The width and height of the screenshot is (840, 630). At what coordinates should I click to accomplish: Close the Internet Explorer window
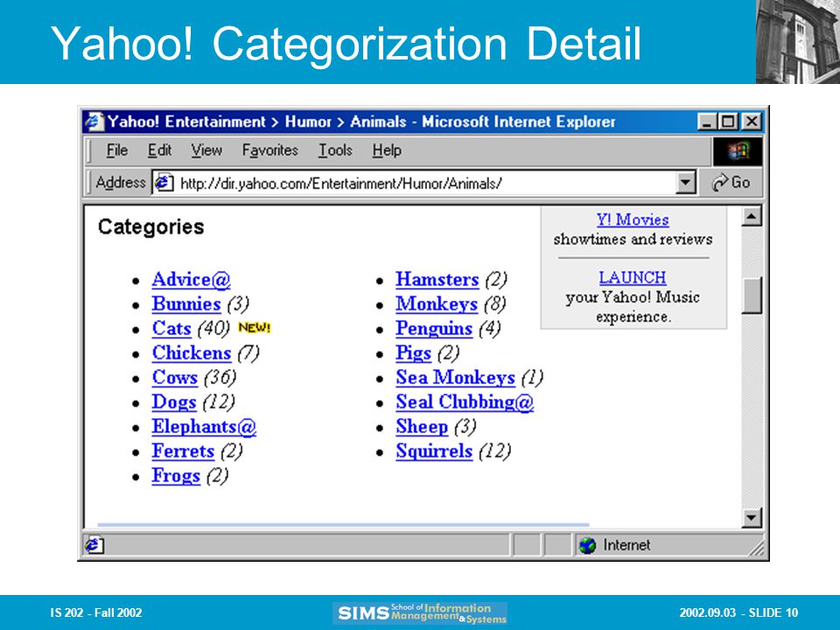752,122
